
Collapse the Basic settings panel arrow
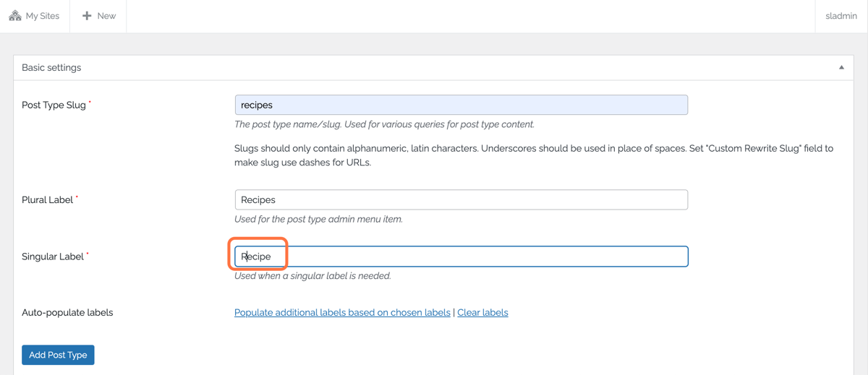841,67
